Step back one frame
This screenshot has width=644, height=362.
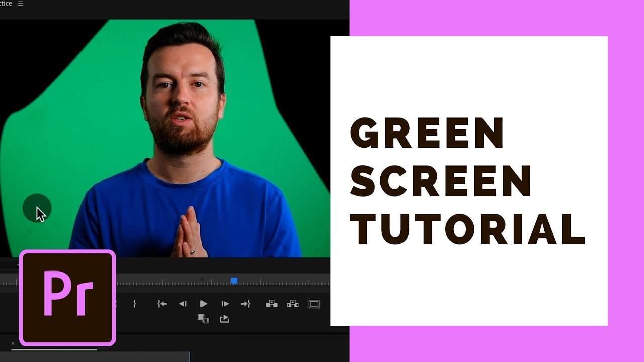click(x=183, y=304)
